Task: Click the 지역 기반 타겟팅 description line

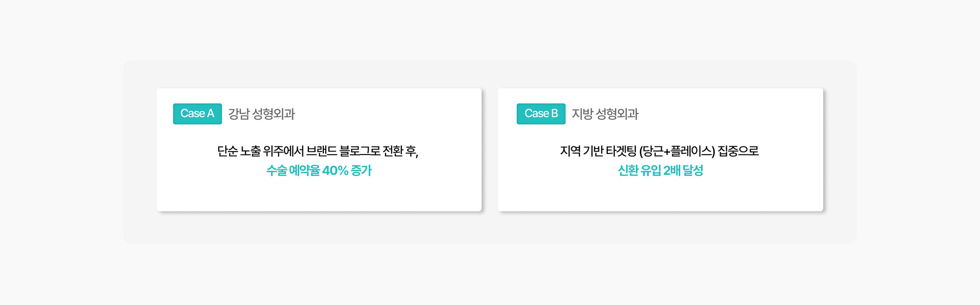Action: coord(659,151)
